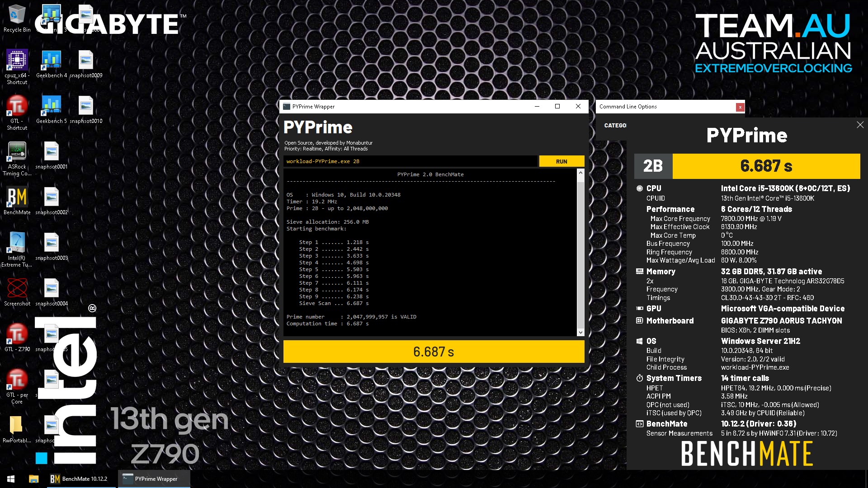Click the System Timers clock icon
The image size is (868, 488).
click(x=639, y=378)
